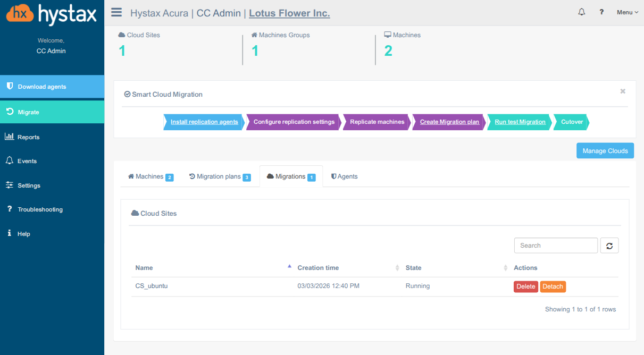This screenshot has width=644, height=355.
Task: Click the Events bell icon in sidebar
Action: tap(9, 160)
